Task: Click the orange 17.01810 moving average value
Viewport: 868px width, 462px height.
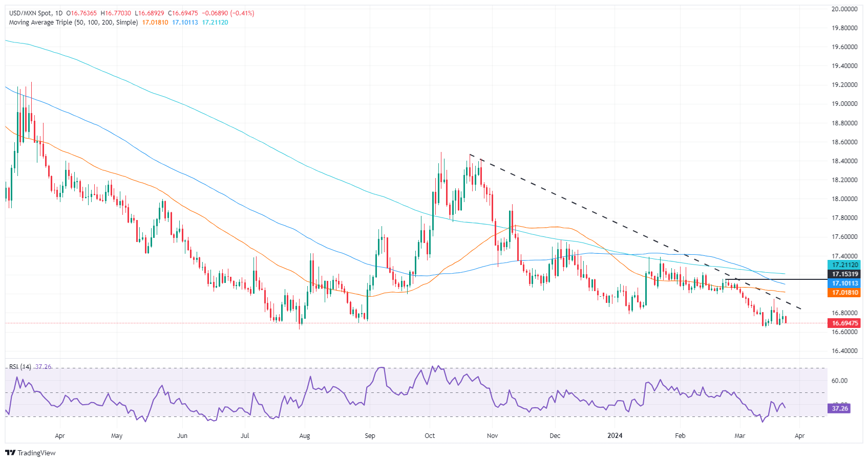Action: (x=155, y=23)
